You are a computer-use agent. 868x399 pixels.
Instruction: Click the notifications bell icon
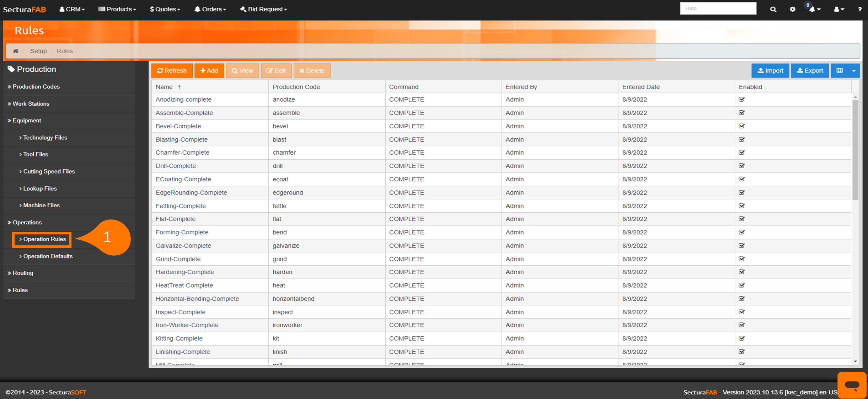point(812,9)
